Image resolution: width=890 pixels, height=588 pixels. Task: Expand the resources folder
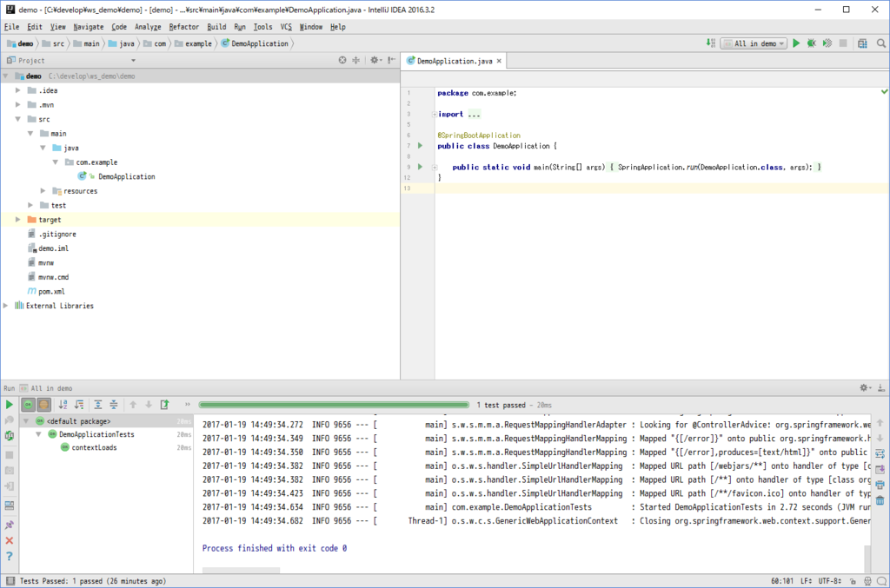click(43, 190)
